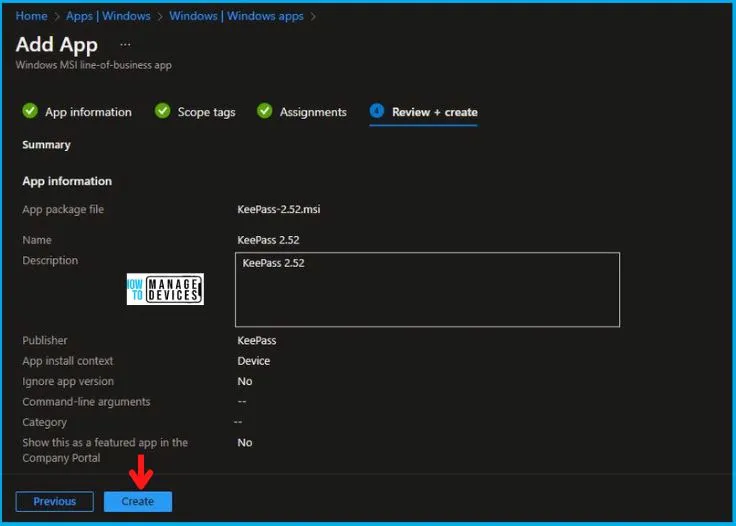Screen dimensions: 736x526
Task: Click the App package file label
Action: [x=63, y=210]
